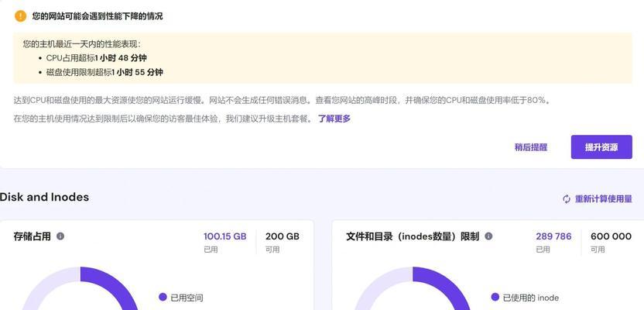Click the 已使用的 inode legend label

click(x=531, y=298)
